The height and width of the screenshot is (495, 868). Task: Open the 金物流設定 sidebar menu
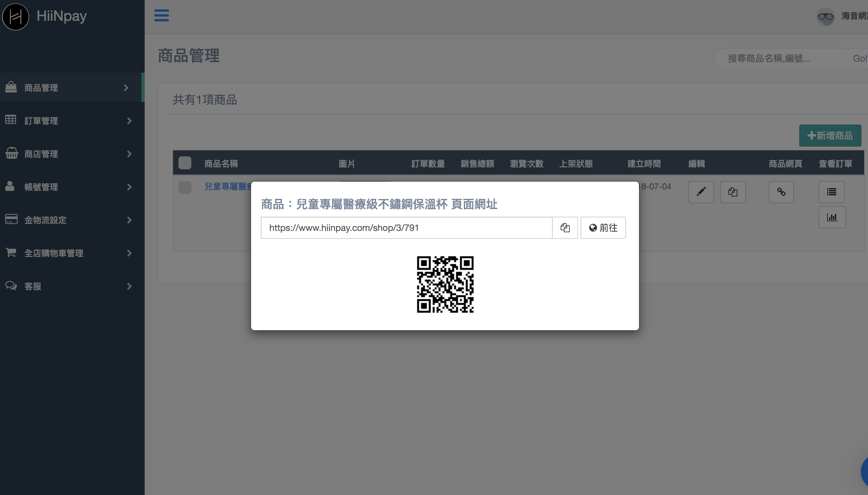pyautogui.click(x=72, y=220)
